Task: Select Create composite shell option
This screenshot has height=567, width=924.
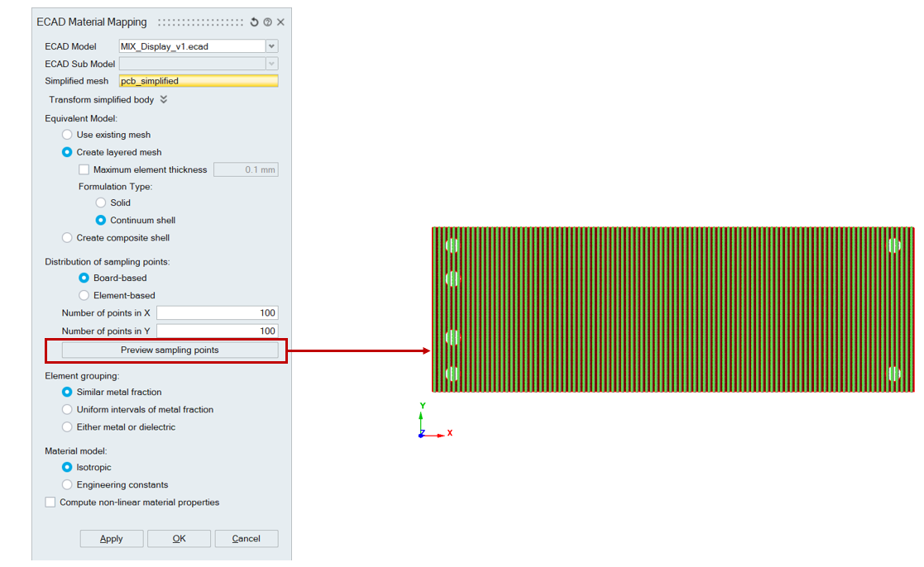Action: pos(67,238)
